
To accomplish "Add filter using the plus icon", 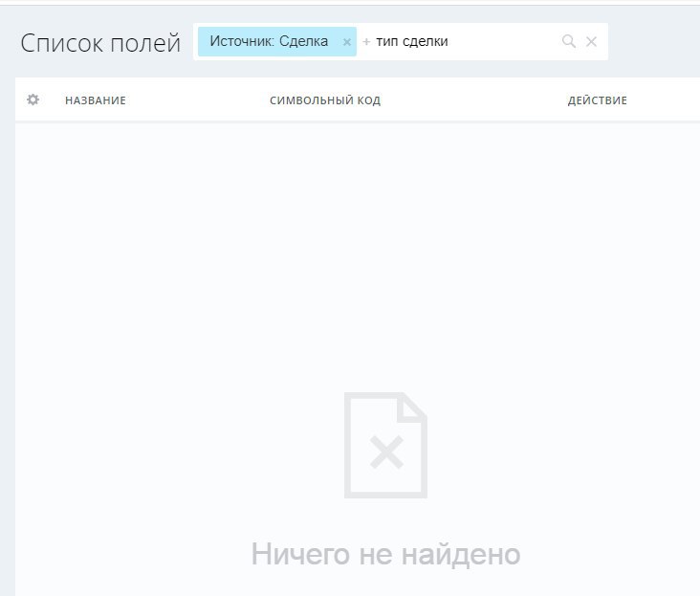I will click(x=366, y=42).
